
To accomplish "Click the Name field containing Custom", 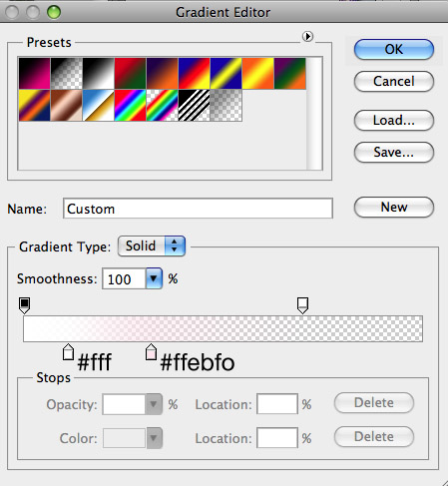I will 198,209.
